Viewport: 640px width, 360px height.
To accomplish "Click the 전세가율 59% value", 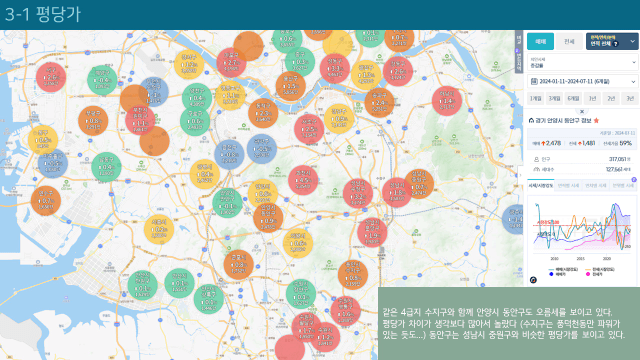I will coord(626,143).
